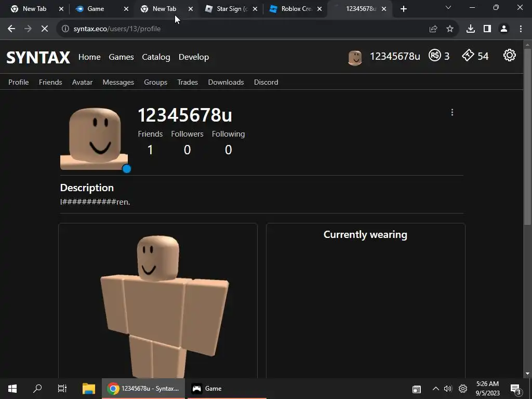Click the profile headshot avatar image
The height and width of the screenshot is (399, 532).
click(94, 138)
